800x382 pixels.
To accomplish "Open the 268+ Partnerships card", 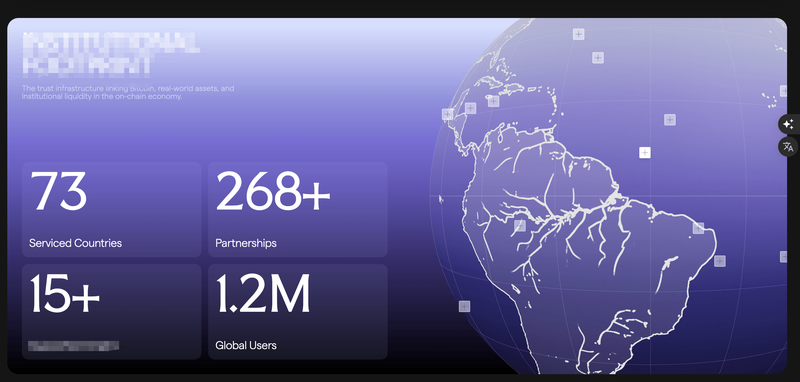I will (297, 210).
